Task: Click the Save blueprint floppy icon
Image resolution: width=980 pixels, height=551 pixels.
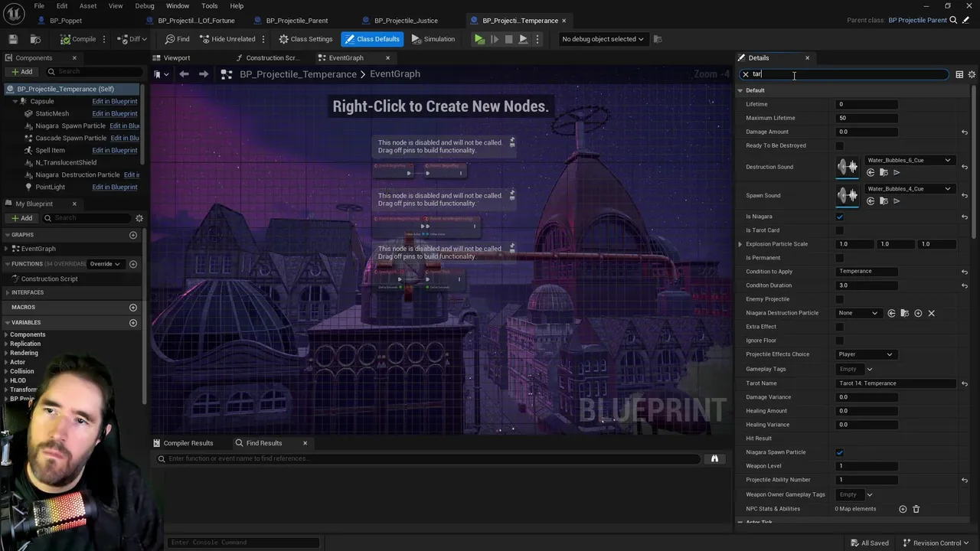Action: tap(13, 39)
